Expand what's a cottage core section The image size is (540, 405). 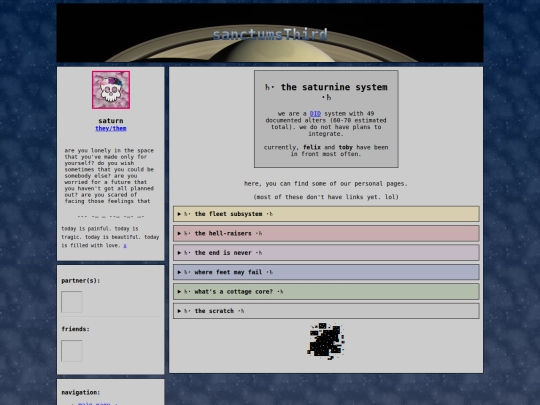pyautogui.click(x=326, y=292)
